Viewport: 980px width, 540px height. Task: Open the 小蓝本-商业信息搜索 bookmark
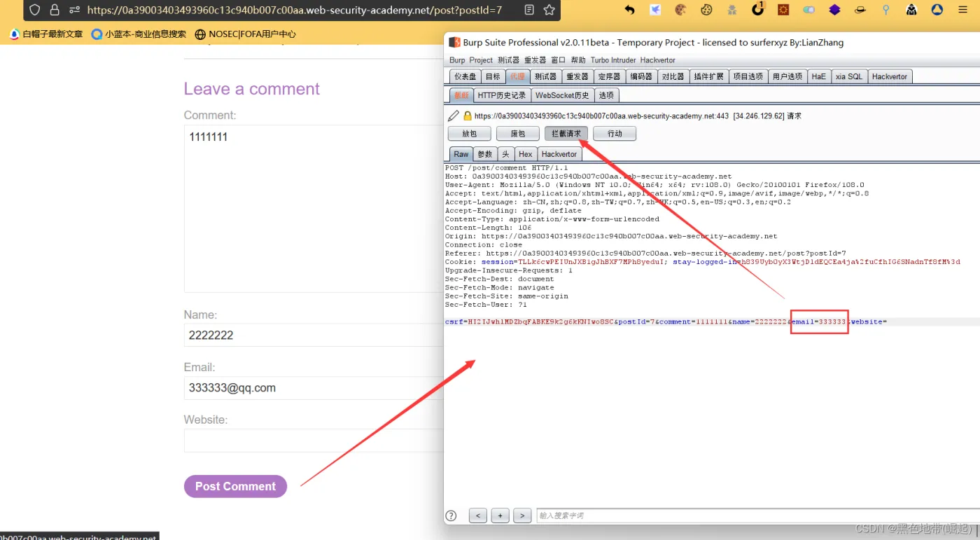pos(139,34)
